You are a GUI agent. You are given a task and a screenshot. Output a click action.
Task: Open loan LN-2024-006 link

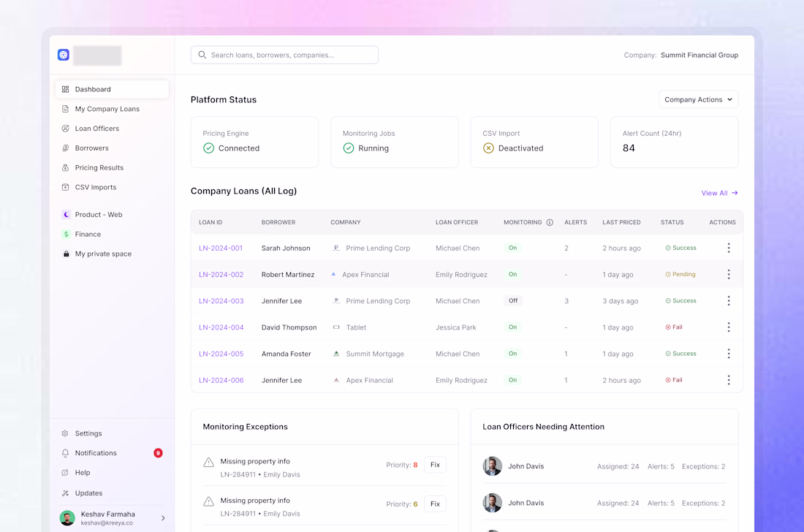pos(221,380)
